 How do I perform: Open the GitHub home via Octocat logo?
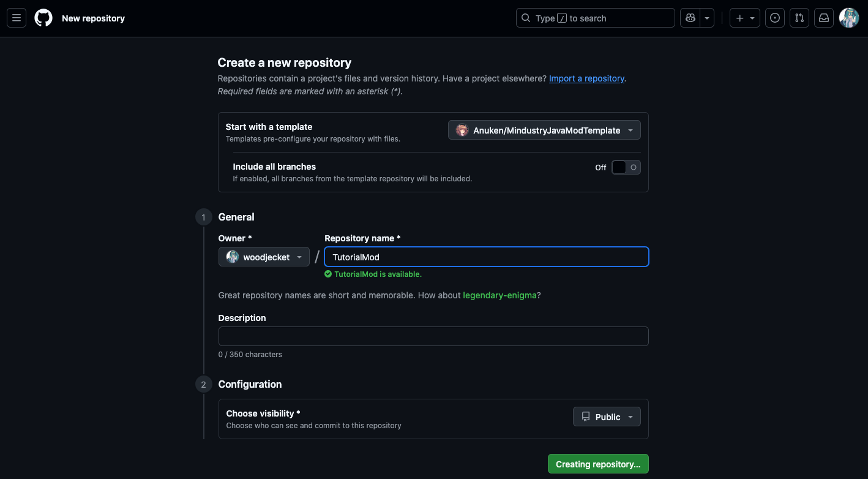click(43, 18)
